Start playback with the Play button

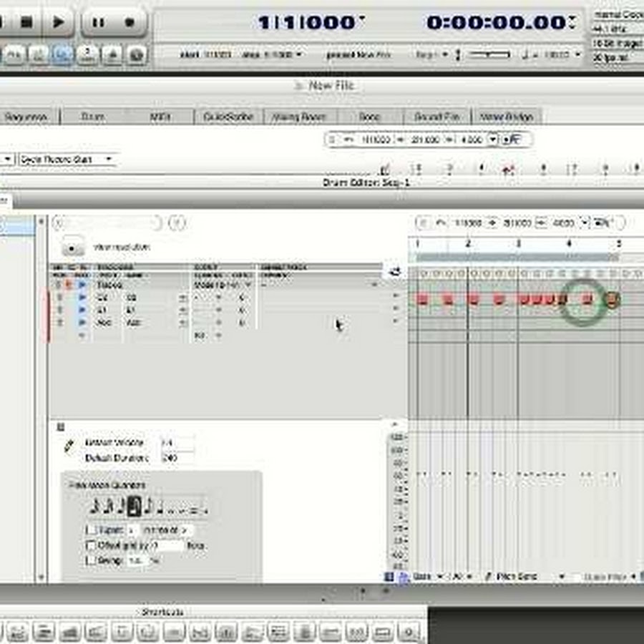(59, 21)
